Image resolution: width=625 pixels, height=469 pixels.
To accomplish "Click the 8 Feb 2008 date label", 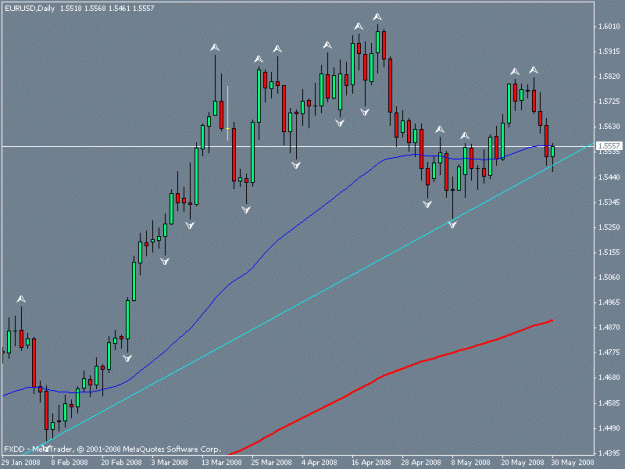I will pyautogui.click(x=69, y=462).
